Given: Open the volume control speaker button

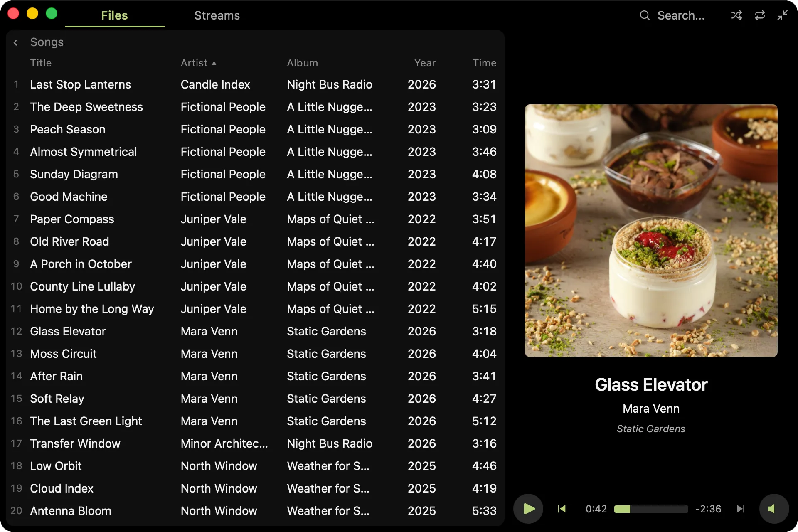Looking at the screenshot, I should [774, 509].
